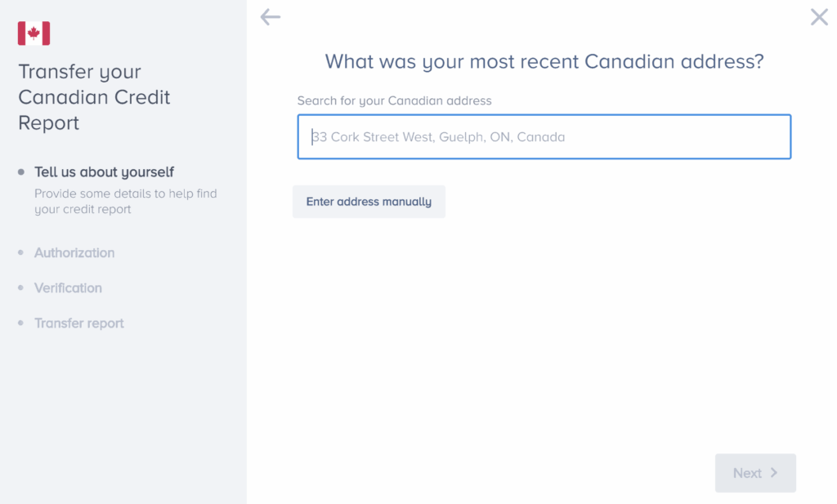Click the bullet dot beside Verification

[x=21, y=288]
